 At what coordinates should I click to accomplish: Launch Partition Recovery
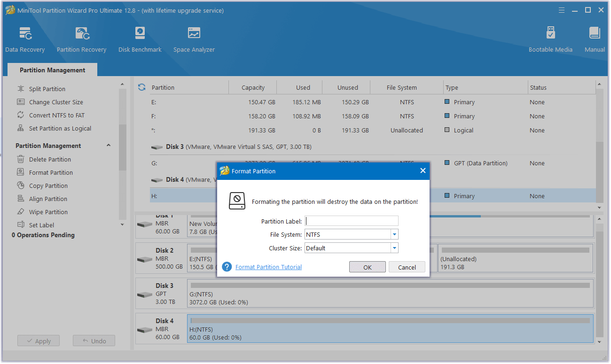tap(81, 39)
